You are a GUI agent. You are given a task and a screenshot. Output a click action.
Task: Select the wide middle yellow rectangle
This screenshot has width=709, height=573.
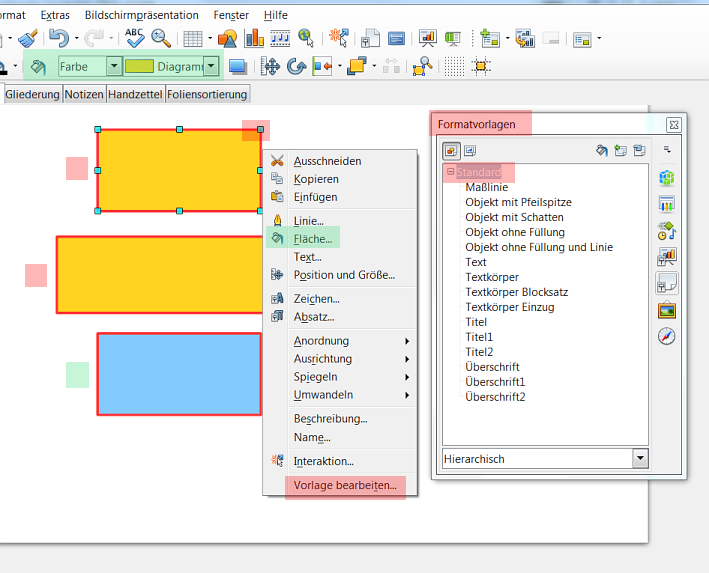pyautogui.click(x=159, y=275)
